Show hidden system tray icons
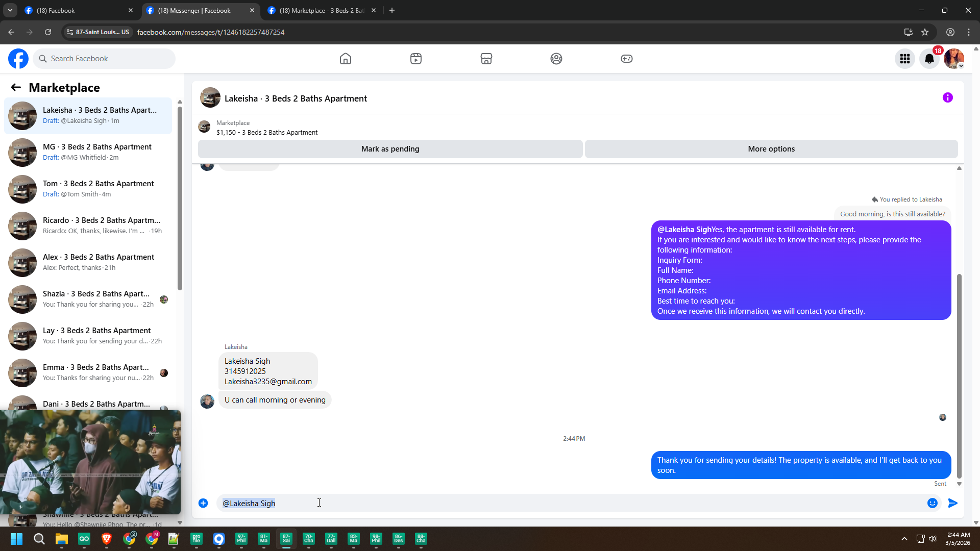 904,539
